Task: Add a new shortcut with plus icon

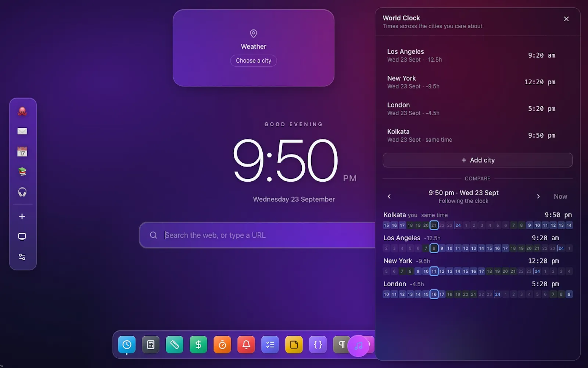Action: point(22,216)
